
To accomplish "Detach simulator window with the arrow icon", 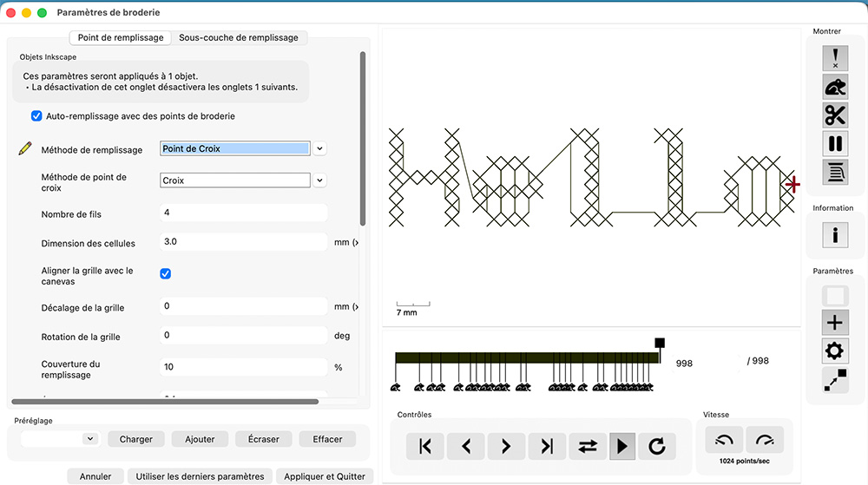I will [x=835, y=380].
